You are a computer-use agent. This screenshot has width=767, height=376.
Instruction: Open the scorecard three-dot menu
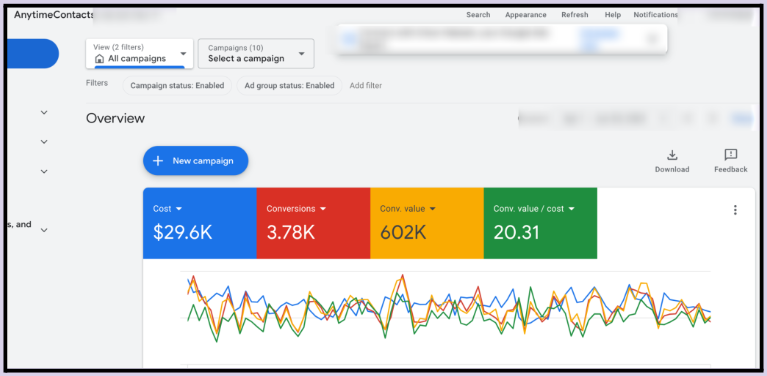(x=735, y=210)
